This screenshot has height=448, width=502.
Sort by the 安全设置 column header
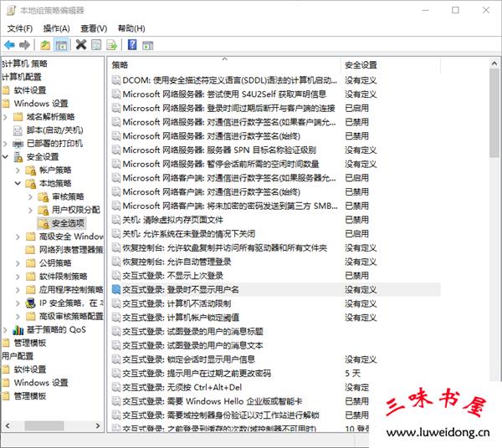tap(391, 65)
